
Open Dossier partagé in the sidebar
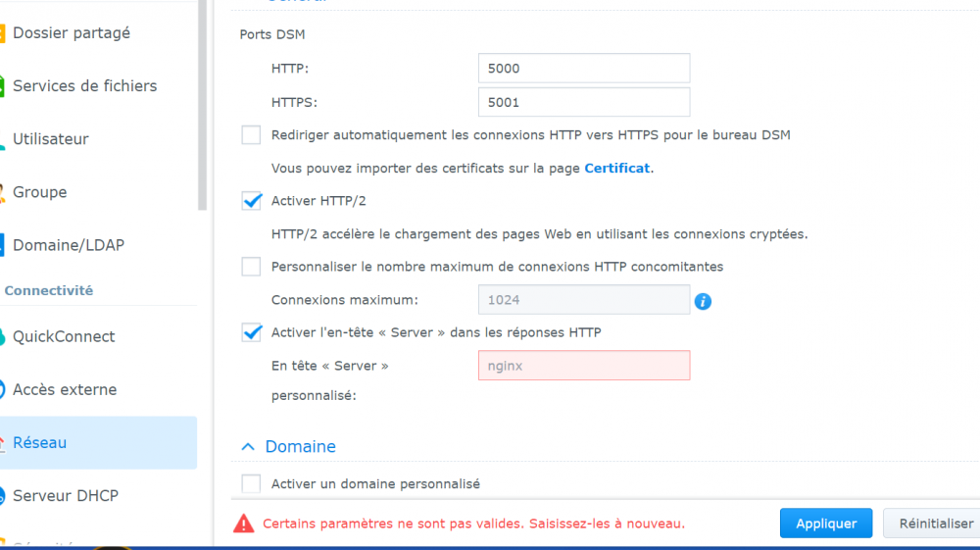click(x=71, y=33)
